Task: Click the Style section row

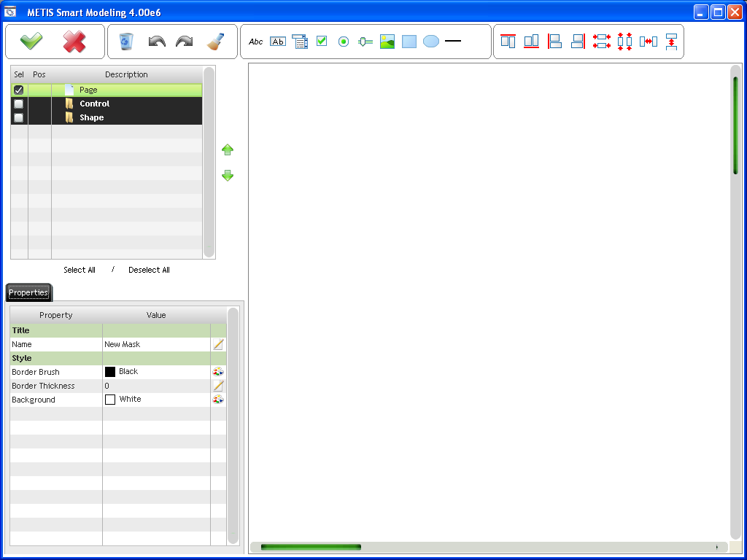Action: click(x=118, y=358)
